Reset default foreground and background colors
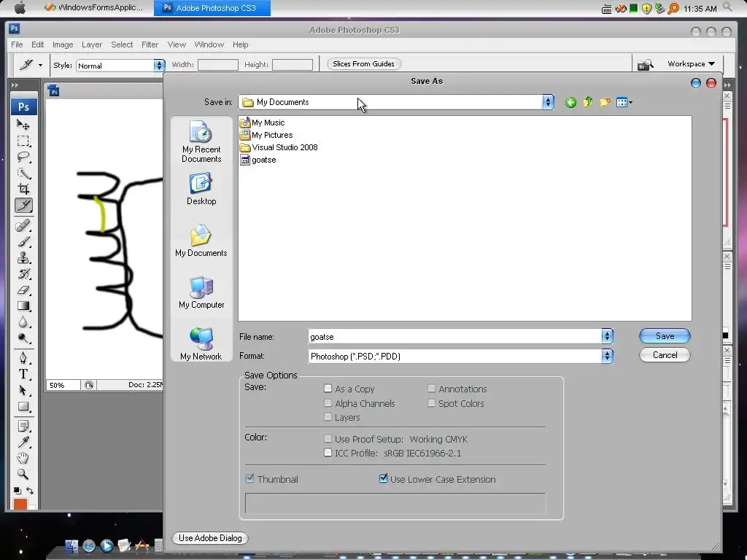Viewport: 747px width, 560px height. coord(18,491)
